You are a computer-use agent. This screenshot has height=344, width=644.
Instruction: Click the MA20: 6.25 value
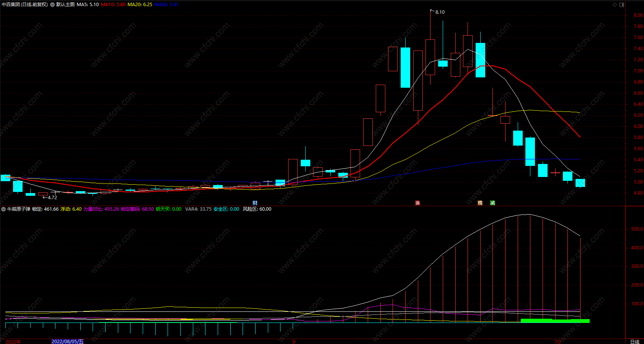click(140, 5)
